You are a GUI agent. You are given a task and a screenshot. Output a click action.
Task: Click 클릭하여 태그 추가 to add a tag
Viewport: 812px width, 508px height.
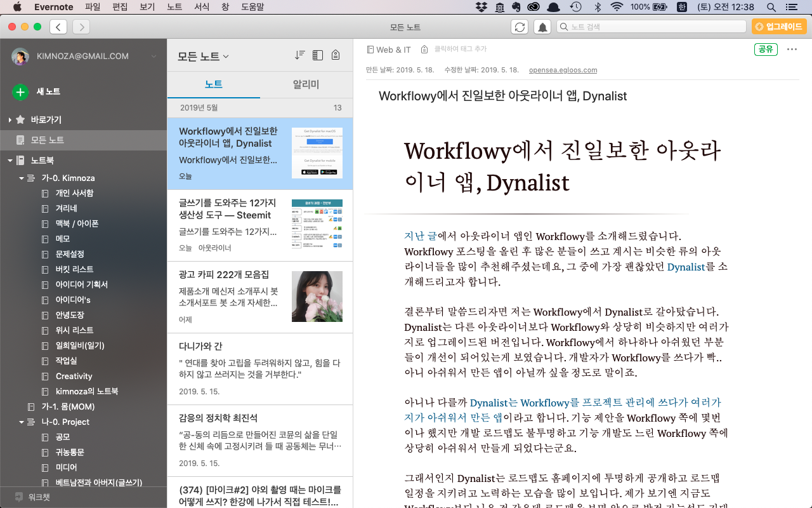click(x=461, y=49)
